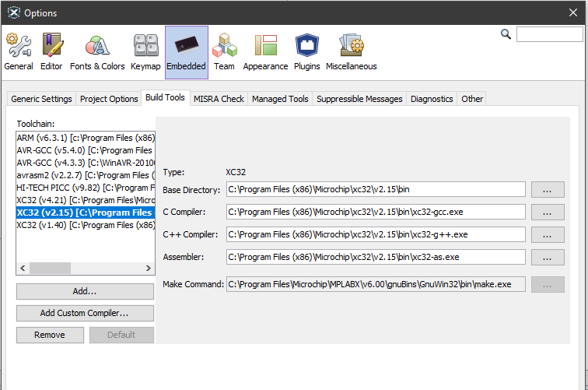
Task: Click the C++ Compiler path field
Action: coord(376,234)
